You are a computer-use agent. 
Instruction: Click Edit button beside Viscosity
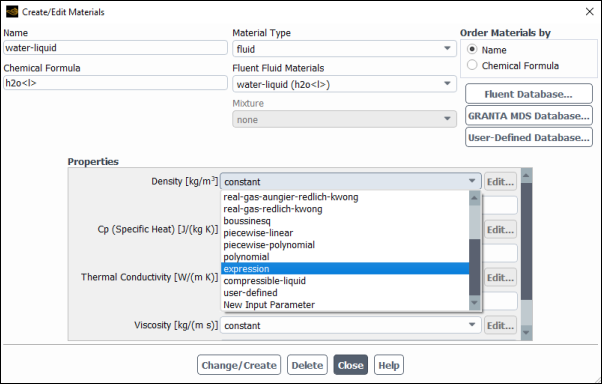pos(500,326)
